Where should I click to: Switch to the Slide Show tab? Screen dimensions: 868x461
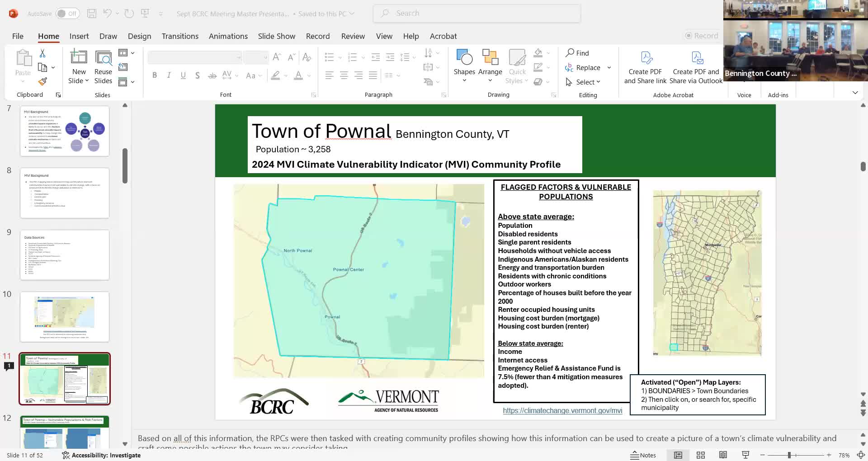[276, 36]
